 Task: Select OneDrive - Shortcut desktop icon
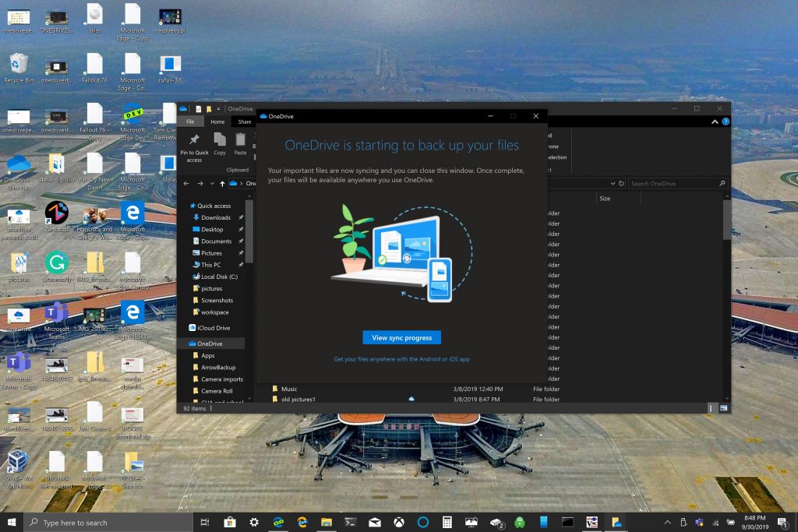tap(19, 172)
